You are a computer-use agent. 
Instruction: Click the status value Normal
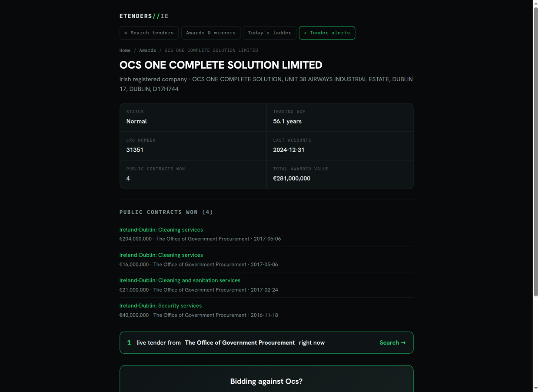136,121
